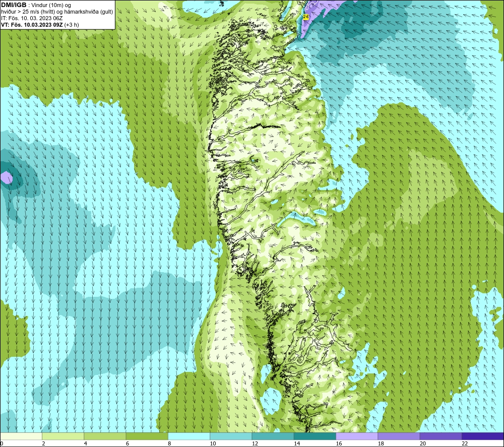This screenshot has width=504, height=447.
Task: Select the olive green 6–8 m/s swatch
Action: click(147, 436)
